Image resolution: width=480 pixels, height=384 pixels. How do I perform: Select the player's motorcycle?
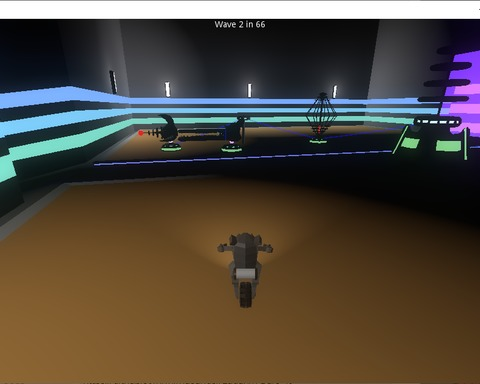245,269
